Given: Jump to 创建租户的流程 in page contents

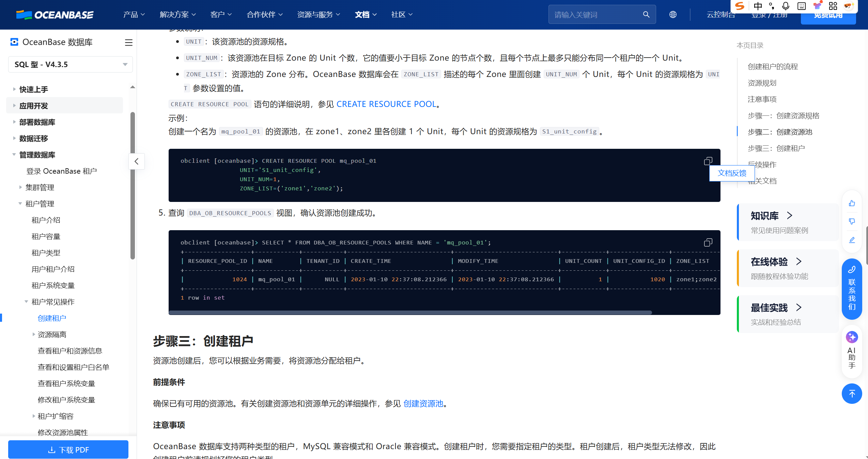Looking at the screenshot, I should point(773,67).
